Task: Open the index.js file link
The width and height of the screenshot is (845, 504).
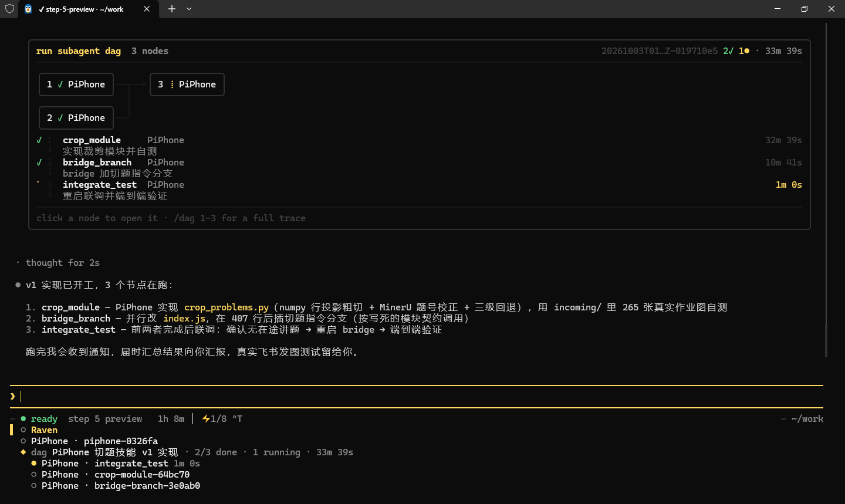Action: (x=184, y=319)
